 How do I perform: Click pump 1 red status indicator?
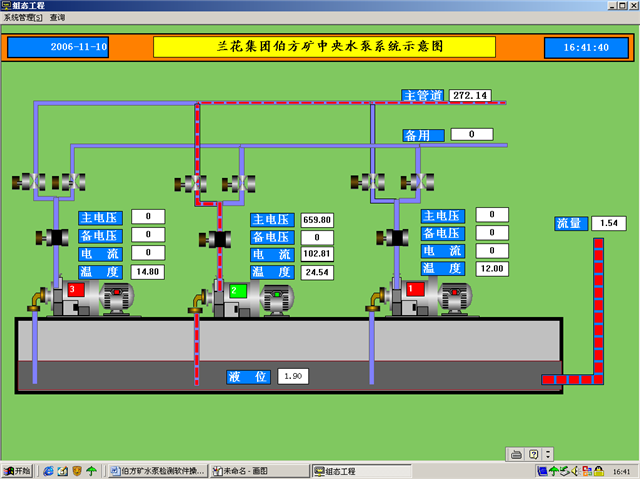pyautogui.click(x=416, y=289)
